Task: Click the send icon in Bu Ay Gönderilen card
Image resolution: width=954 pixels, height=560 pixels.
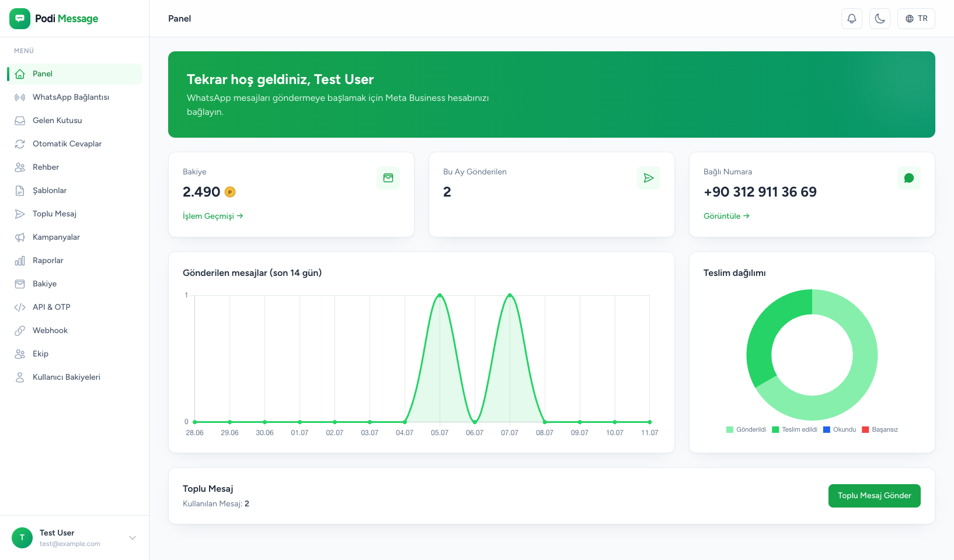Action: click(x=649, y=178)
